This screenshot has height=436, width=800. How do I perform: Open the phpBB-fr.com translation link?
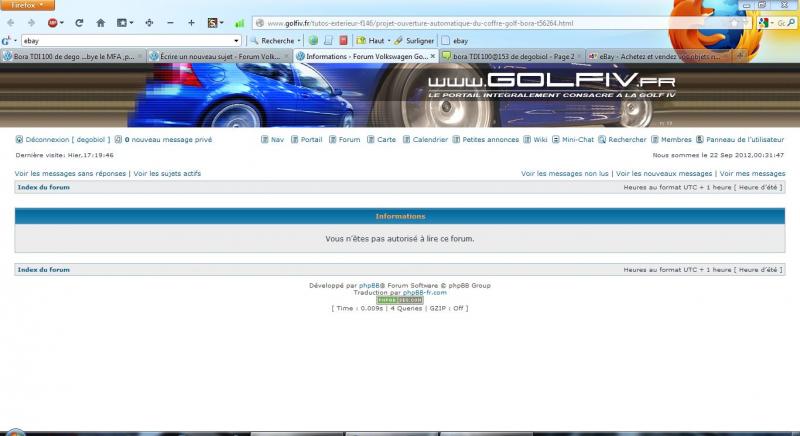[x=424, y=293]
